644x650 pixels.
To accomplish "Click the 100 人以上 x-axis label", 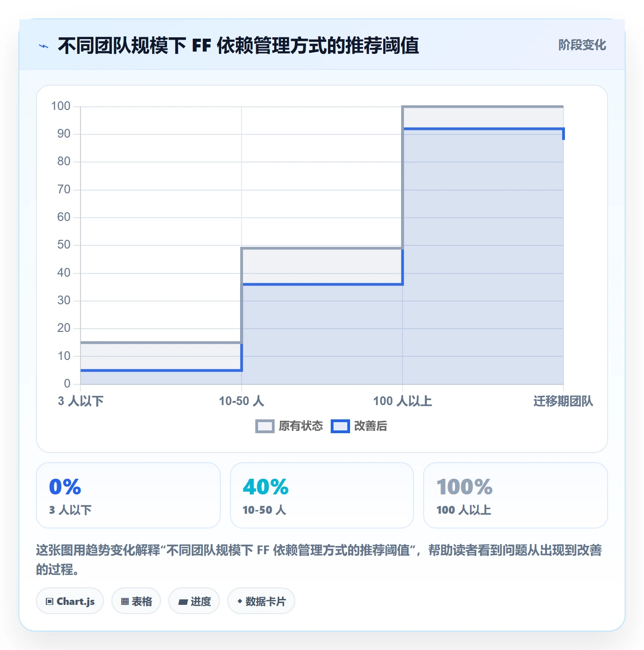I will coord(402,401).
